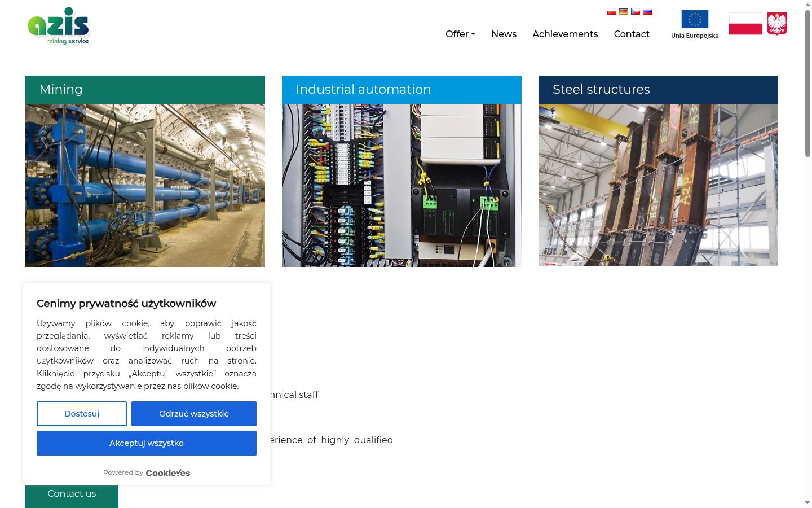View the electrical cabinet wiring photo

[401, 185]
